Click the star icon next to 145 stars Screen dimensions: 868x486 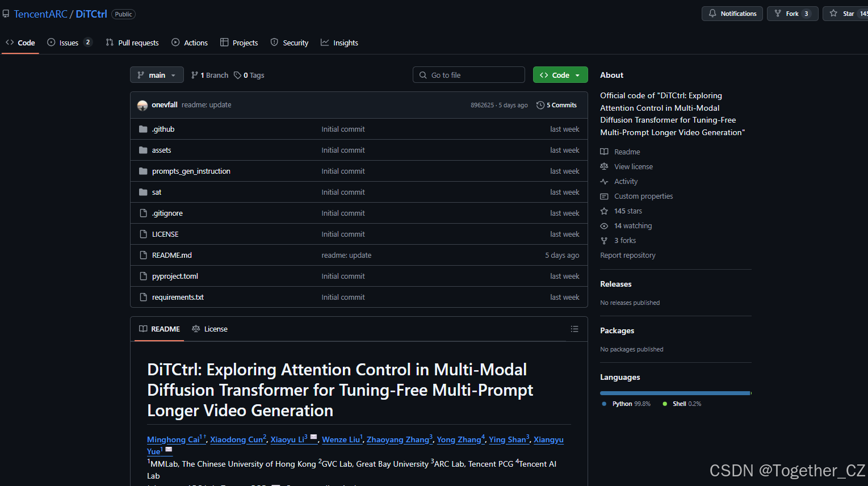(x=604, y=211)
